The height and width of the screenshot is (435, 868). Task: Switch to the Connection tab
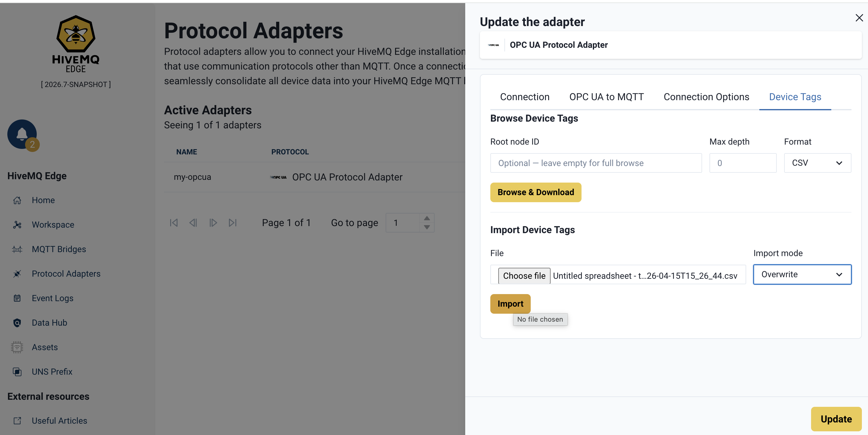(524, 97)
